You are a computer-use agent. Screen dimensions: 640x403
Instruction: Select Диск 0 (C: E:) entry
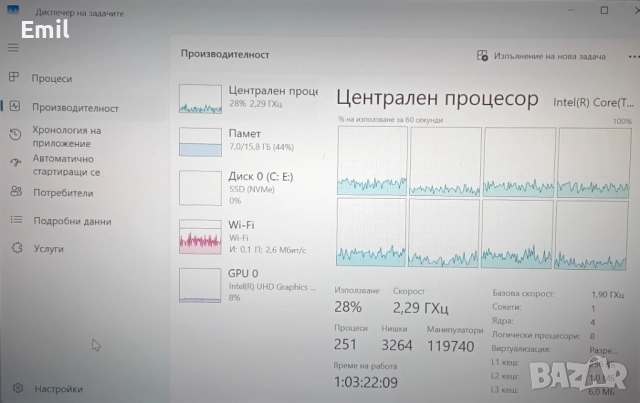[x=248, y=188]
